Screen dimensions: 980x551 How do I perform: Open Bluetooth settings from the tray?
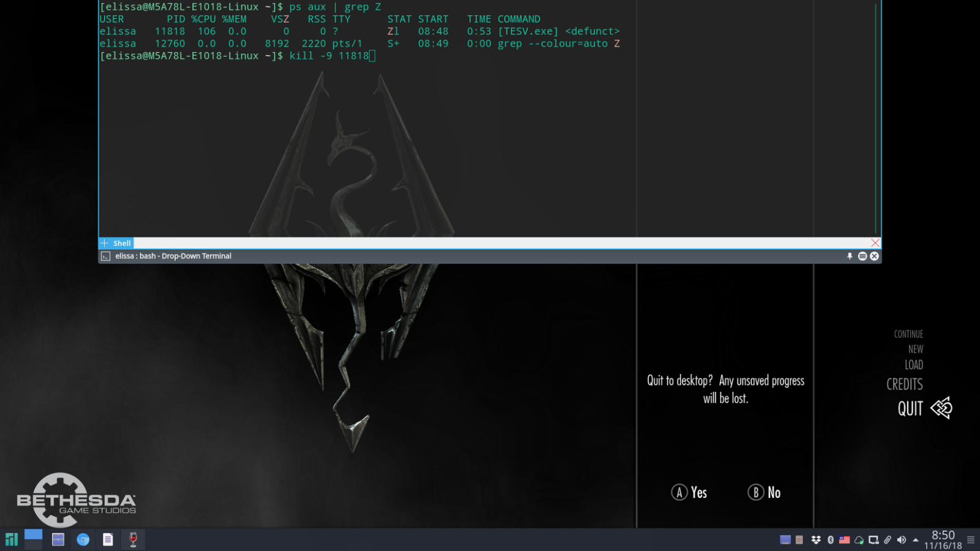831,540
